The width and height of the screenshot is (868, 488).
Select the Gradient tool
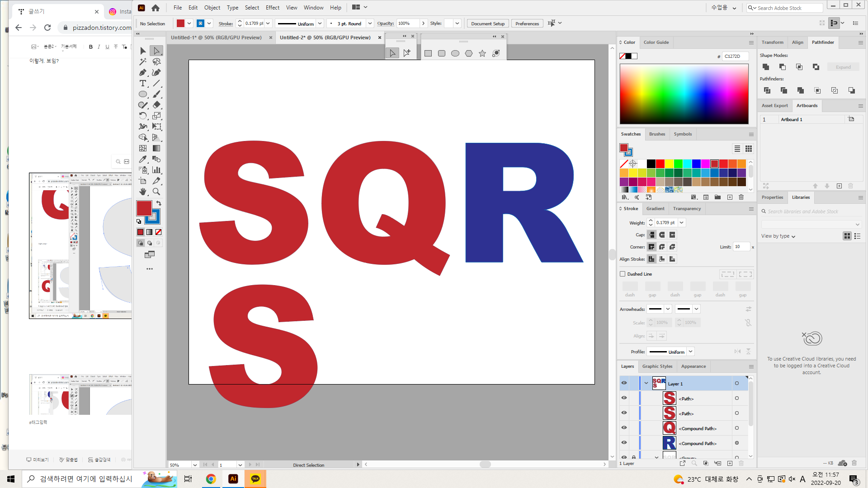156,148
